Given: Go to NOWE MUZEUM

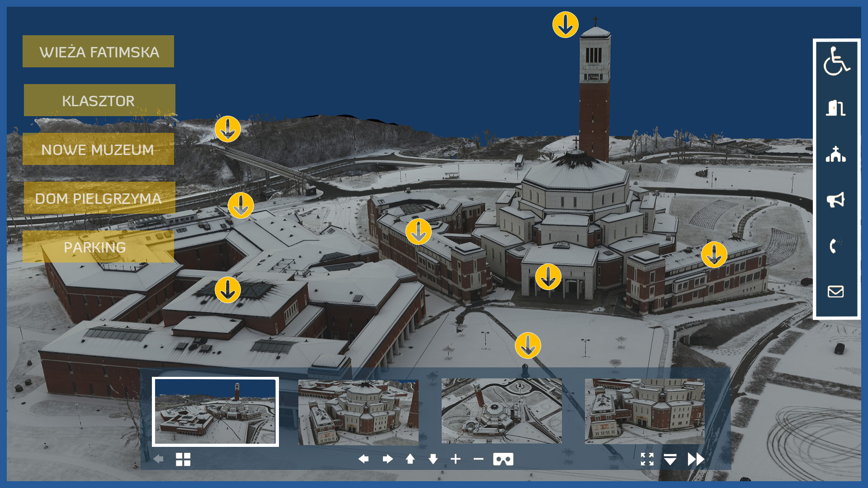Looking at the screenshot, I should [98, 149].
